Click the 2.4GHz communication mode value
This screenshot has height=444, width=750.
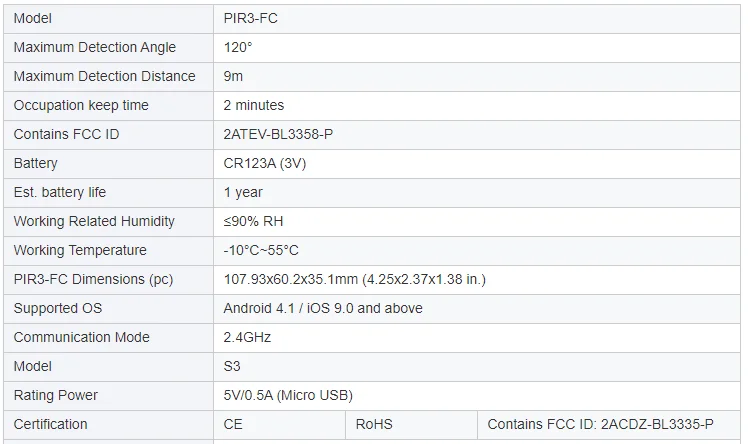(x=247, y=337)
